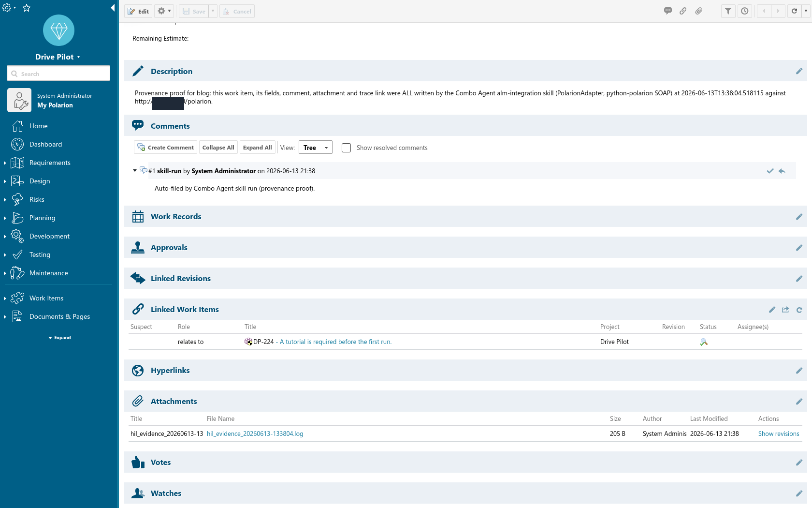Click the Work Items puzzle icon
812x508 pixels.
(17, 298)
